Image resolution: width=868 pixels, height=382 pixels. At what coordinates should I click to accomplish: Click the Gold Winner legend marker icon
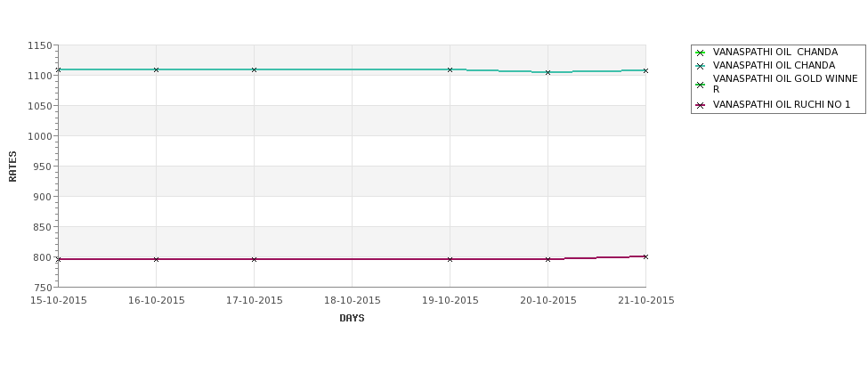pyautogui.click(x=701, y=85)
